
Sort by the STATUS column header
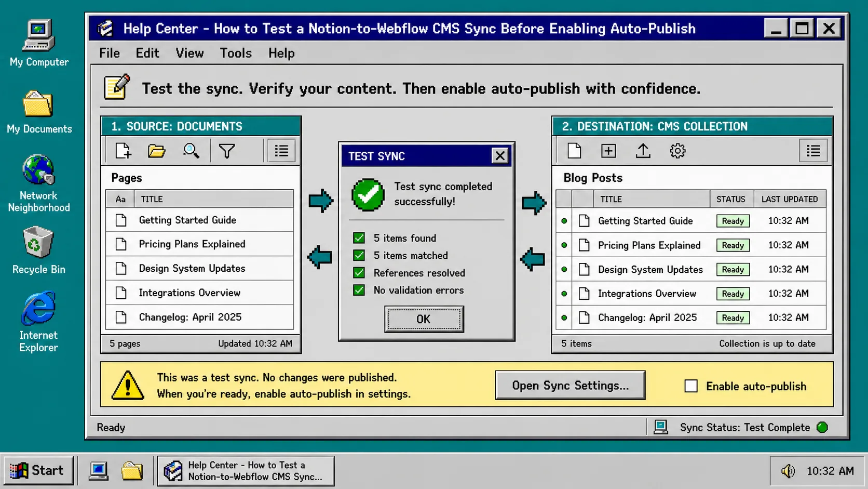[731, 199]
